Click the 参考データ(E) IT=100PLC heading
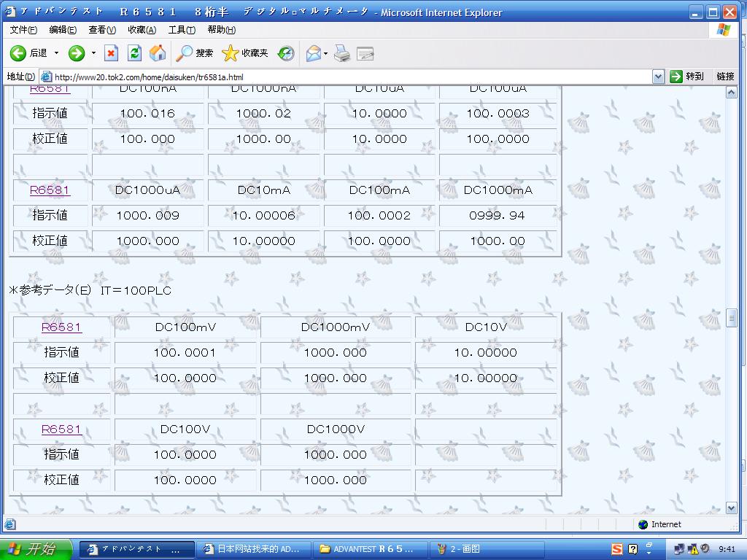This screenshot has width=747, height=560. [90, 290]
